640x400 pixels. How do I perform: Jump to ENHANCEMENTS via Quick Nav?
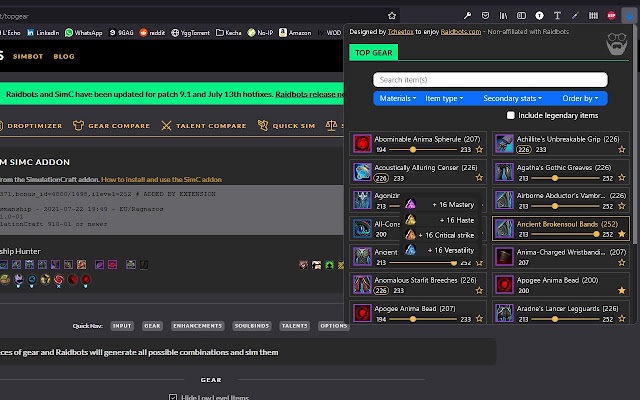pyautogui.click(x=198, y=326)
